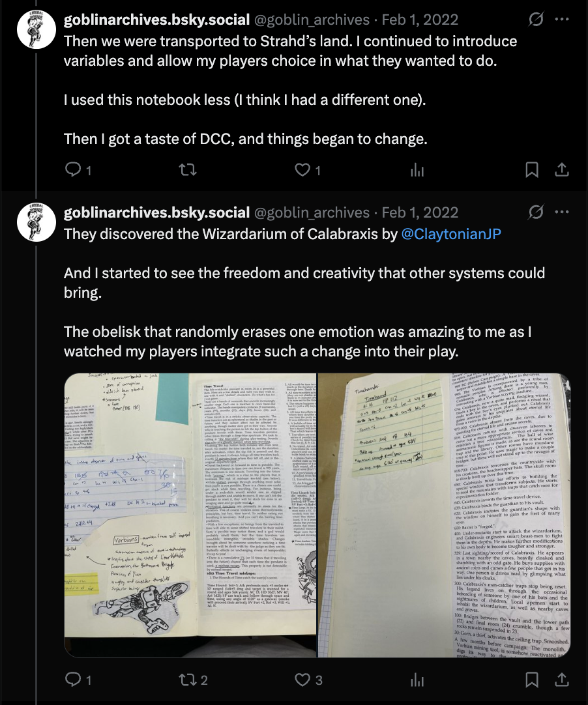Open goblinarchives.bsky.social profile name on second tweet

click(156, 212)
